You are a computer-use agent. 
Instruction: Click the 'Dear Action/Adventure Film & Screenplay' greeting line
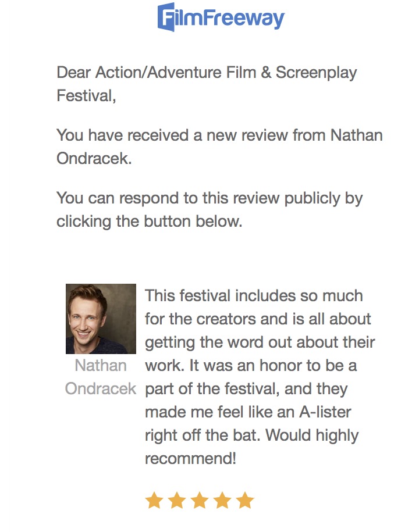tap(207, 73)
